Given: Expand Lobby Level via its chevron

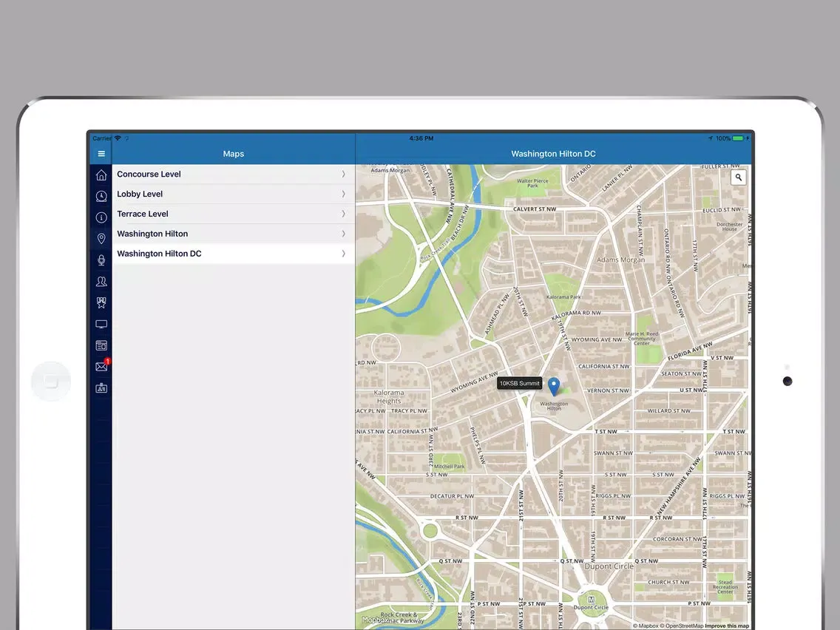Looking at the screenshot, I should pos(343,194).
